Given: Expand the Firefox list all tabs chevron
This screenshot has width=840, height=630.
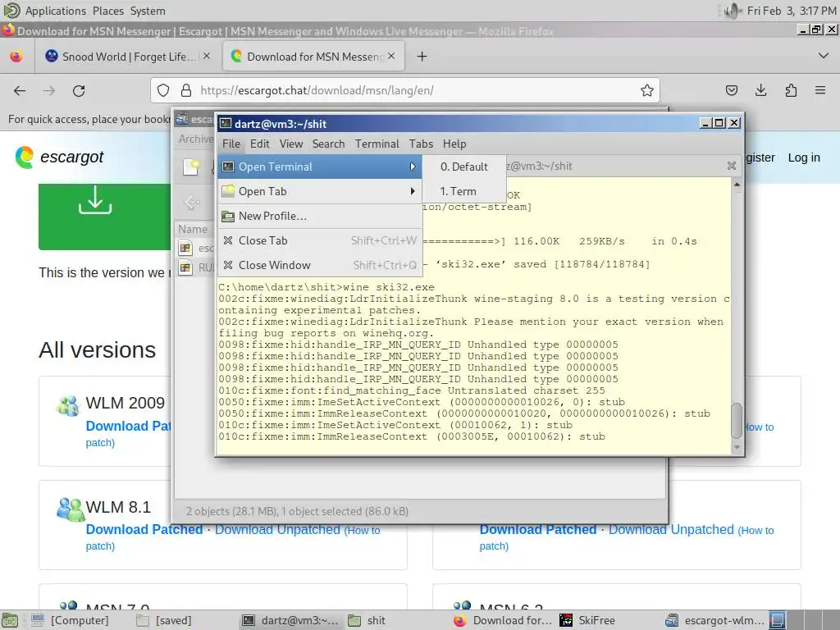Looking at the screenshot, I should click(x=824, y=56).
